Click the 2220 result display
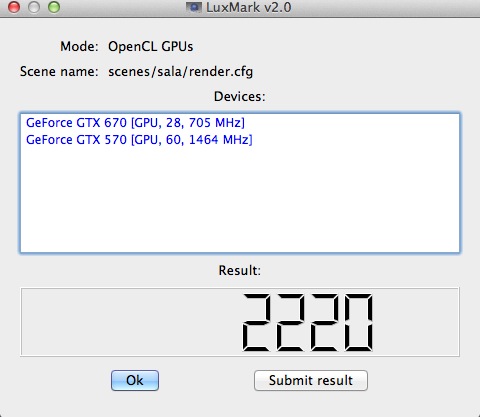480x417 pixels. [240, 322]
